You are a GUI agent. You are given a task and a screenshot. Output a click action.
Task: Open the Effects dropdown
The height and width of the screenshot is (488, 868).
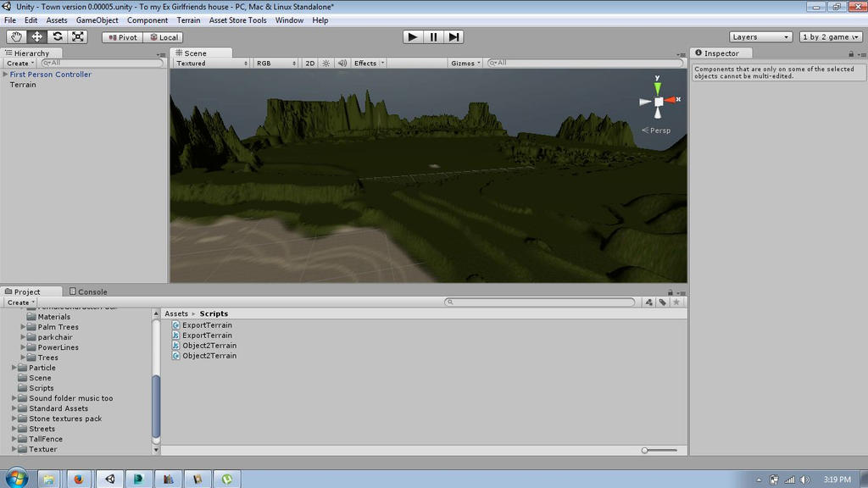click(x=369, y=63)
